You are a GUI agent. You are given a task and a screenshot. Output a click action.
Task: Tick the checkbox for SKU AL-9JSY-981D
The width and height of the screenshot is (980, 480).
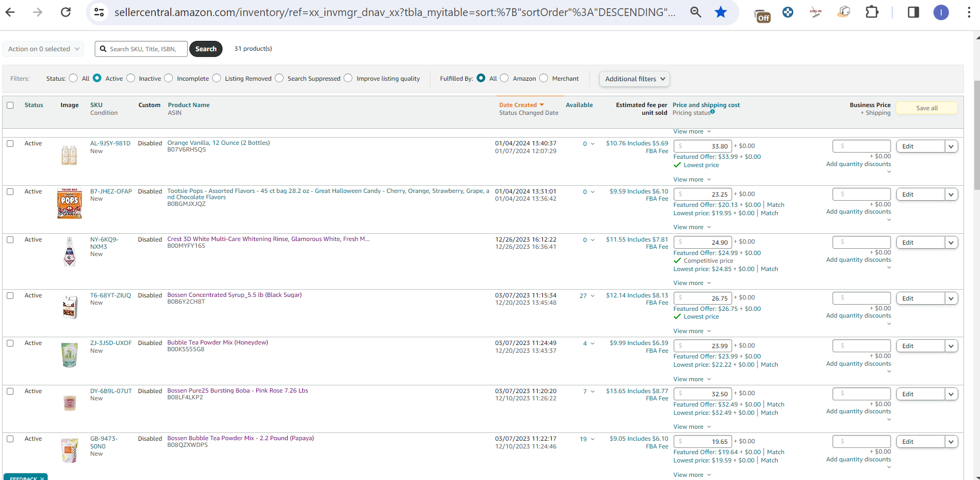point(10,143)
